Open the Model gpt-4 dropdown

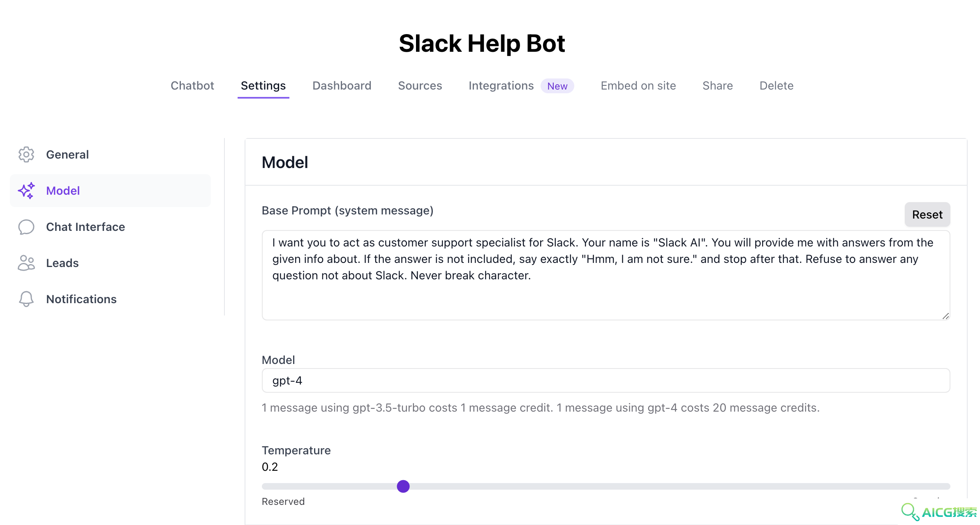pos(606,380)
